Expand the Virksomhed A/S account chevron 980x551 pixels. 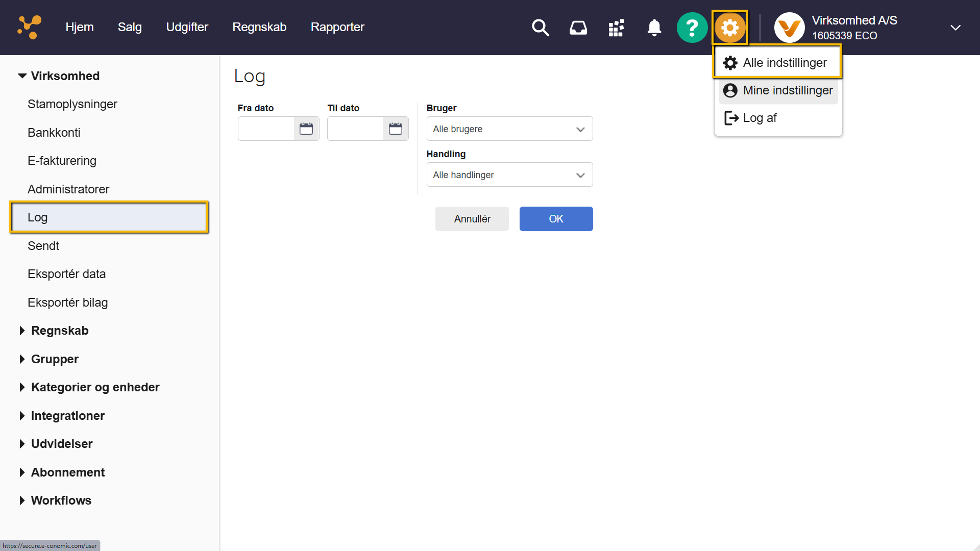point(955,28)
